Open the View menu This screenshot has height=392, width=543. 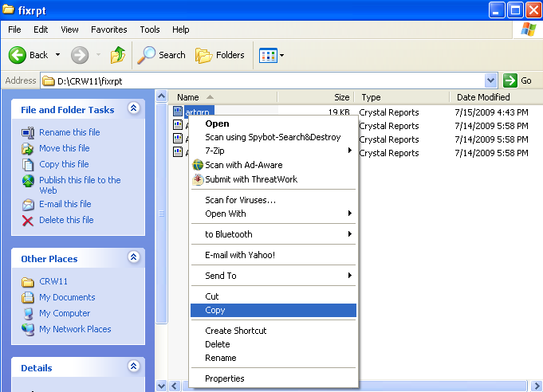69,29
